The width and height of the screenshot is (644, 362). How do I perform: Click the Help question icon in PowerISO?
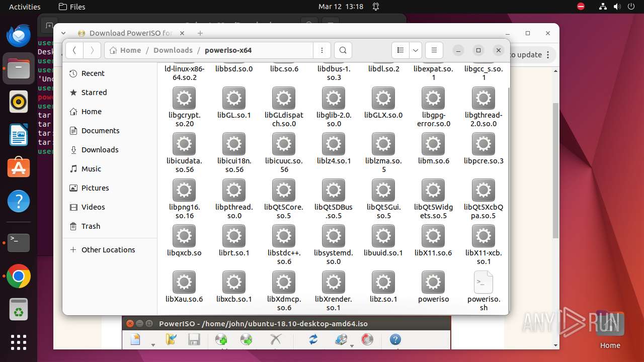(x=395, y=340)
